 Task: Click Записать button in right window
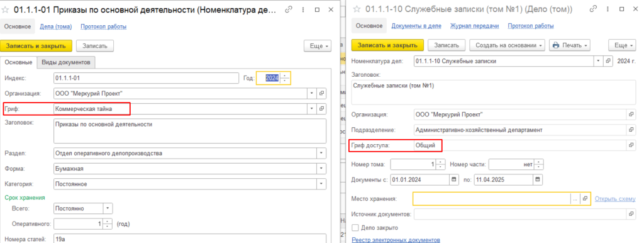coord(447,45)
